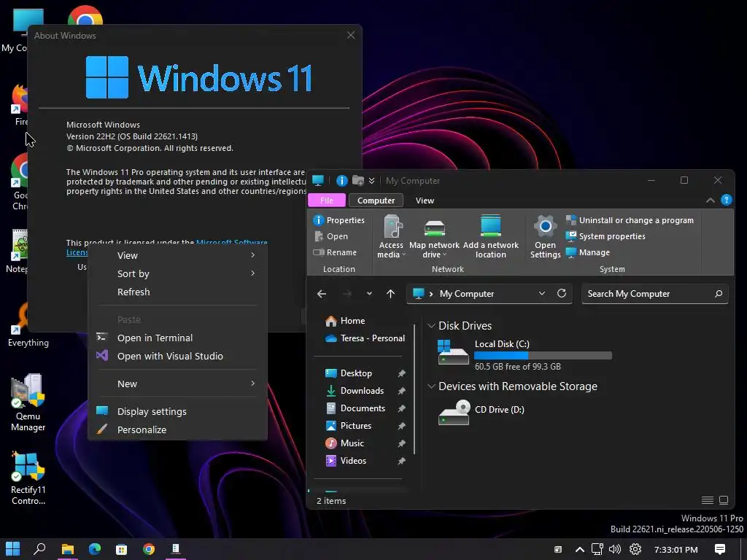Go up one level with the up arrow
This screenshot has width=747, height=560.
(x=391, y=294)
